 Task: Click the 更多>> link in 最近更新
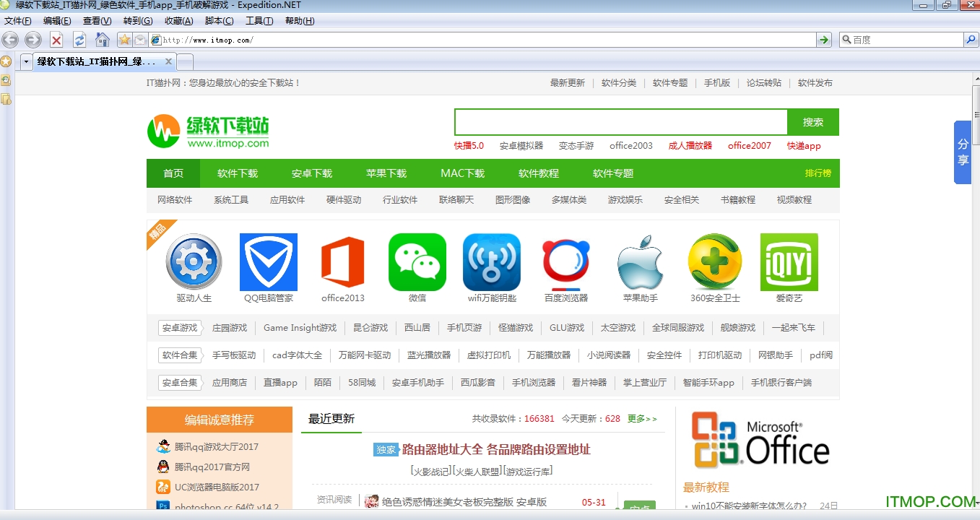(x=643, y=419)
